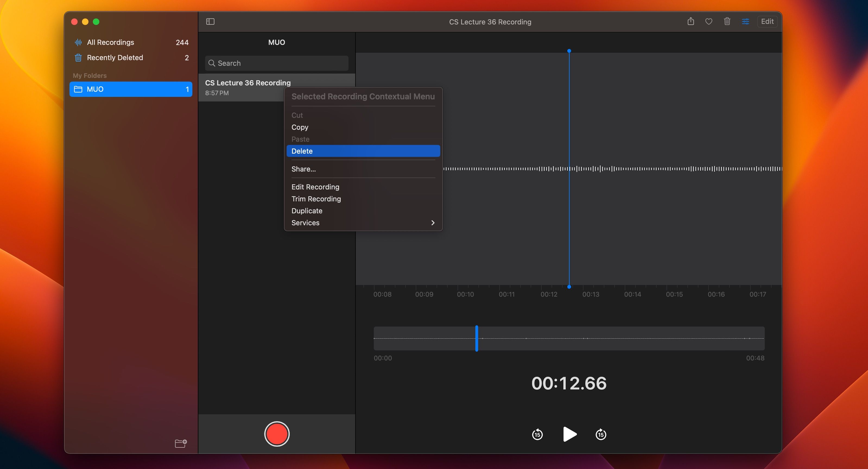Open All Recordings in the sidebar
This screenshot has width=868, height=469.
[x=110, y=42]
